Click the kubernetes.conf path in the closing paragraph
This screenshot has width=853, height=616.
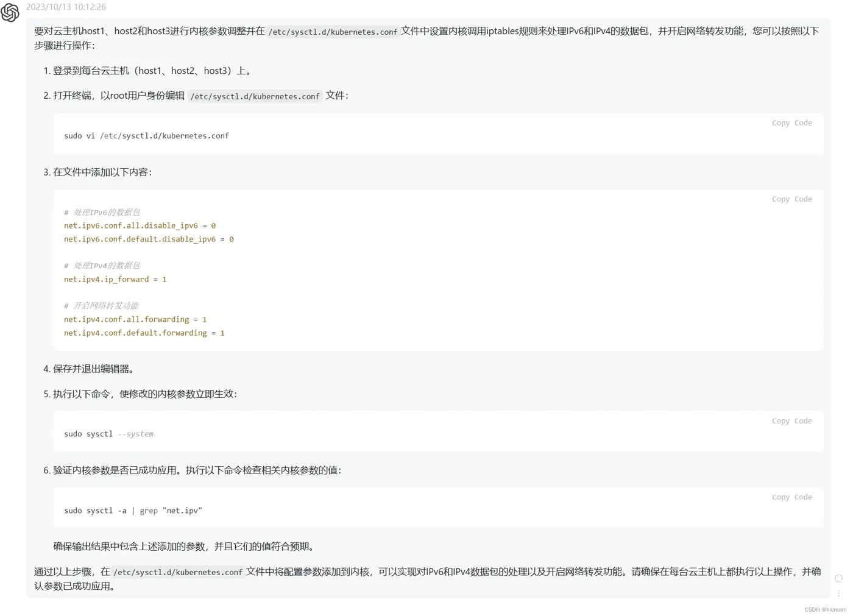click(x=178, y=572)
